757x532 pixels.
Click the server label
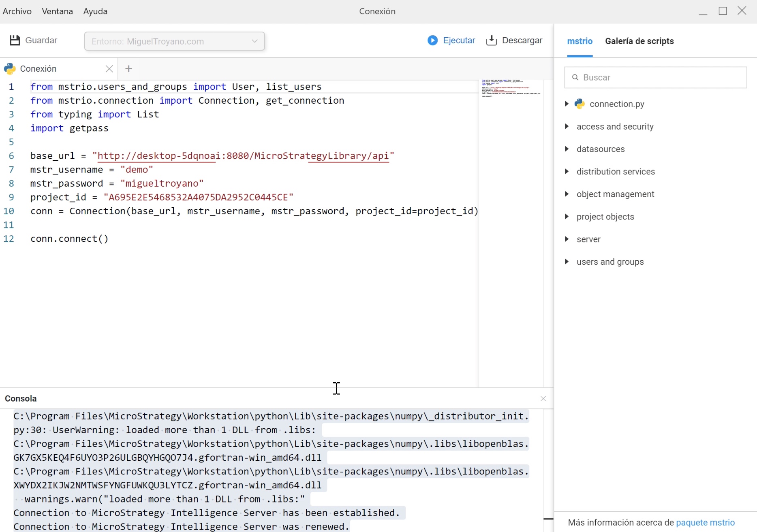click(588, 239)
